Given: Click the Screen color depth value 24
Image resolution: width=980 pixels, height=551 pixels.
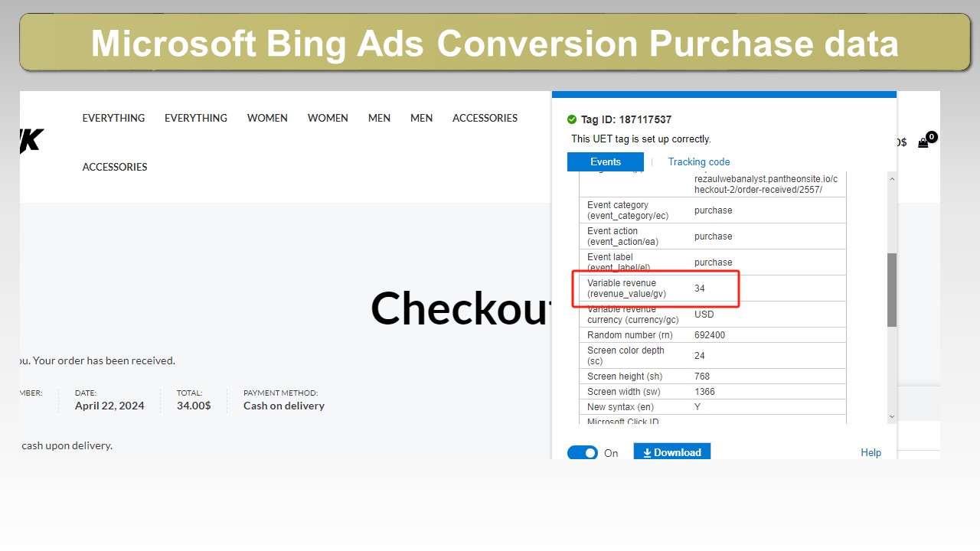Looking at the screenshot, I should click(x=700, y=356).
